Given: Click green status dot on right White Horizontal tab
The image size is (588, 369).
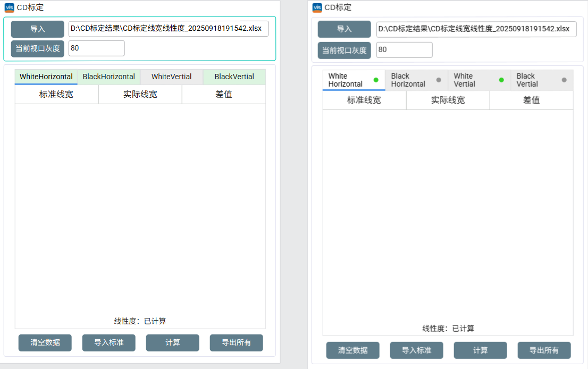Looking at the screenshot, I should coord(376,80).
